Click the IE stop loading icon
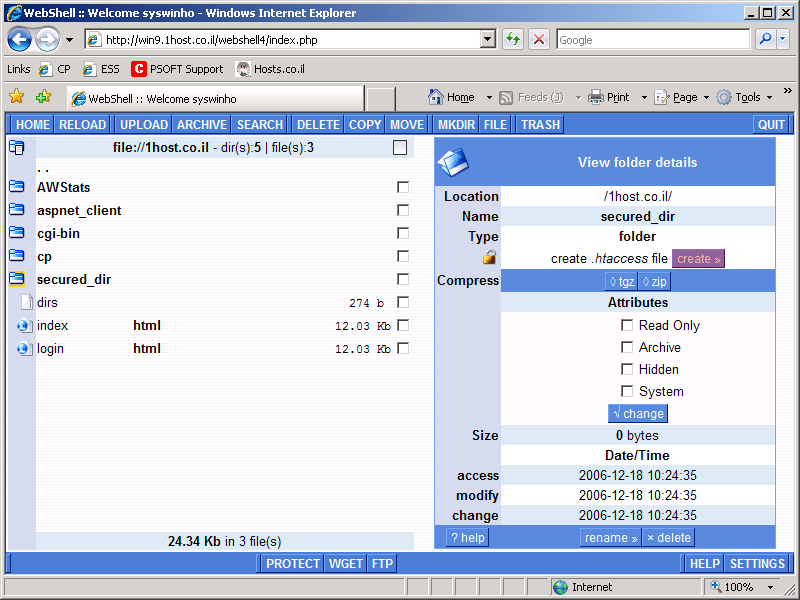 point(538,40)
